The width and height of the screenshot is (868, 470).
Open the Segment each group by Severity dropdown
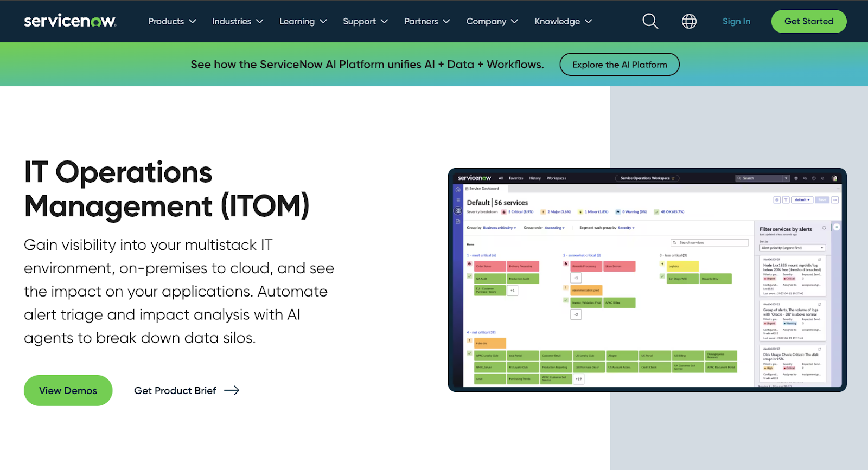click(626, 228)
